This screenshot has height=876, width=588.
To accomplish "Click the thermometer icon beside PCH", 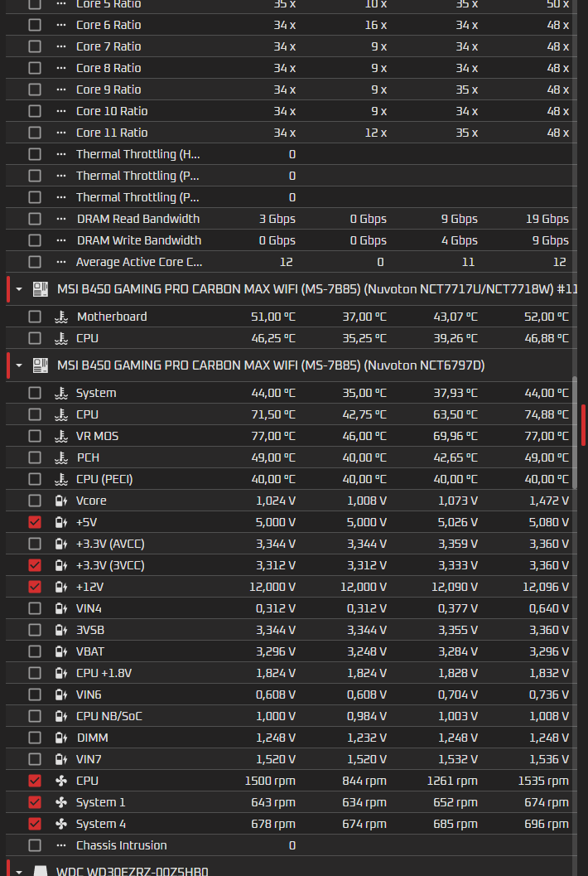I will [x=60, y=457].
